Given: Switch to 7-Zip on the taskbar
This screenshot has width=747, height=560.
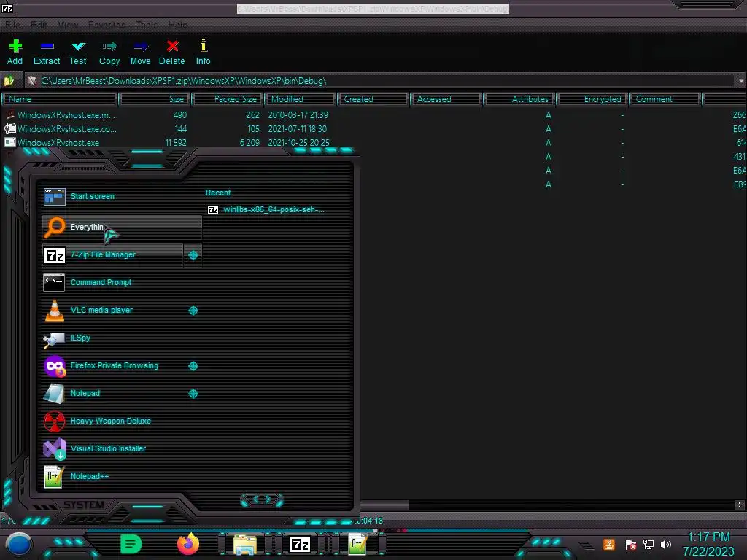Looking at the screenshot, I should click(x=300, y=544).
